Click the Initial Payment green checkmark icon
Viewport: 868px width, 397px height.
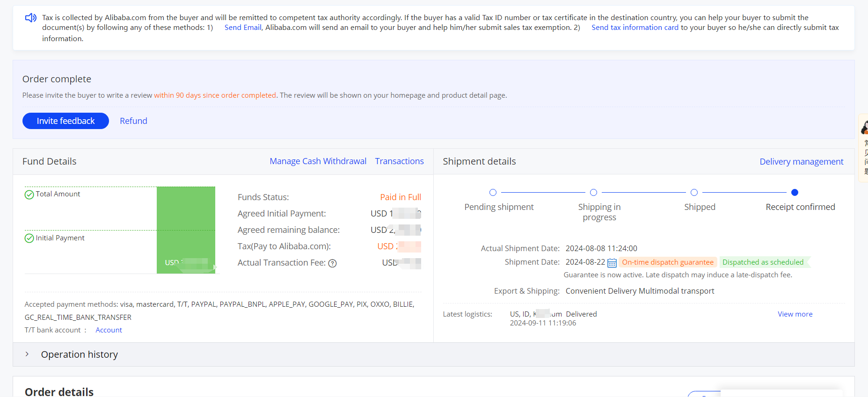(x=29, y=238)
